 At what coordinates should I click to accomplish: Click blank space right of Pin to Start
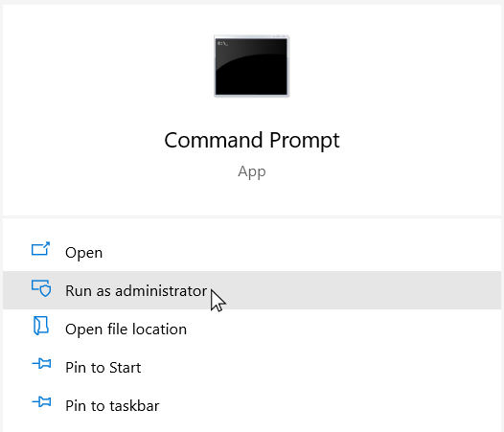pos(321,368)
